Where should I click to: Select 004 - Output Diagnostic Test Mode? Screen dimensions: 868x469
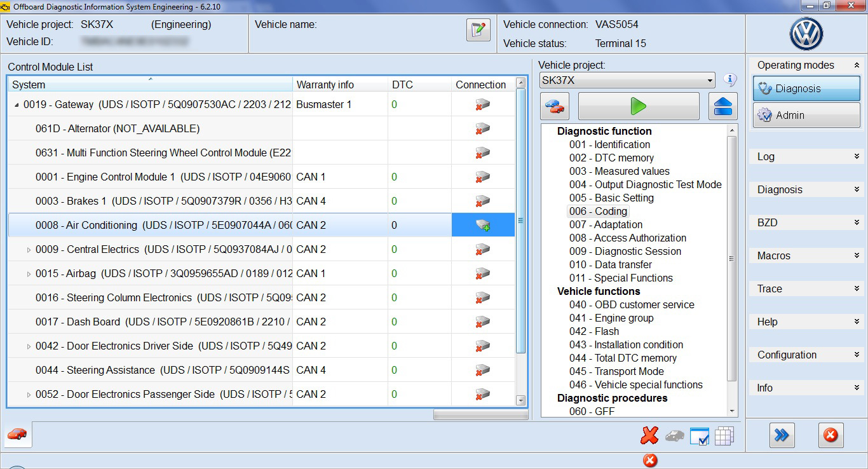point(646,184)
